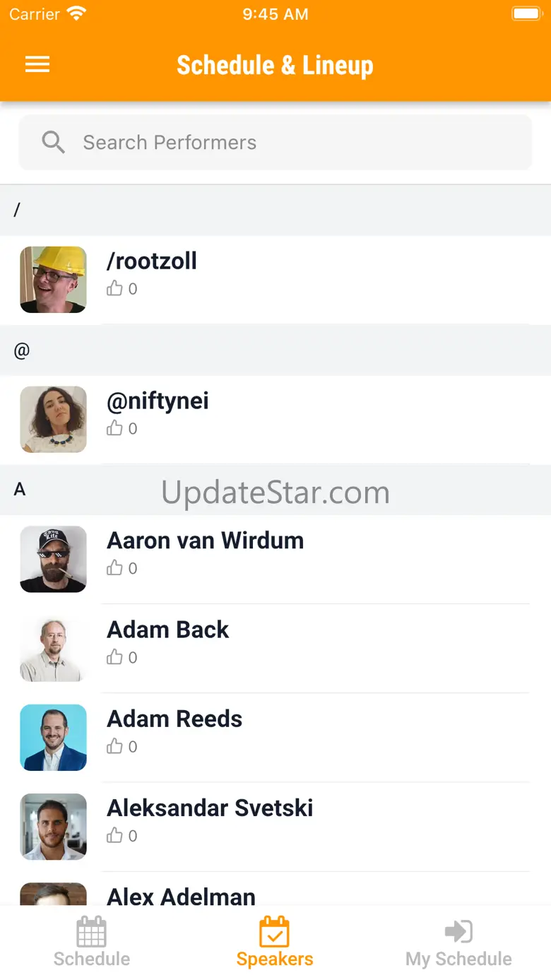Screen dimensions: 551x980
Task: Open Adam Reeds speaker profile name
Action: (174, 719)
